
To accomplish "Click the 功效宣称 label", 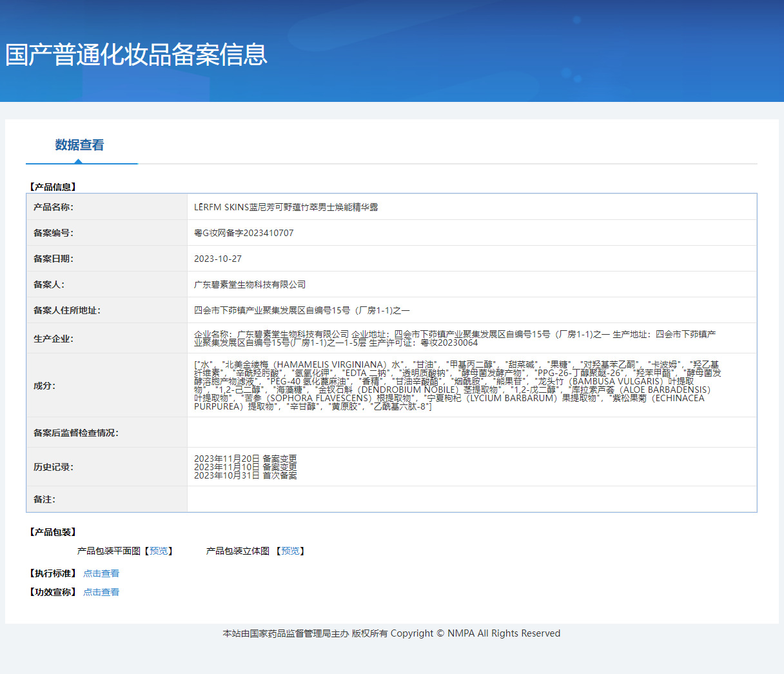I will click(53, 592).
